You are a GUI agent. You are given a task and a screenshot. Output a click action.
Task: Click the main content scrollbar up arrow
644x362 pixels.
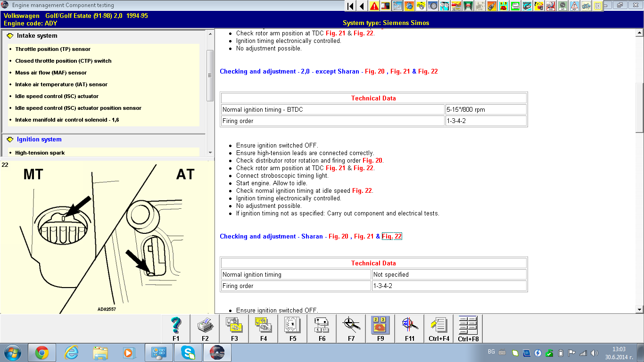(x=640, y=33)
